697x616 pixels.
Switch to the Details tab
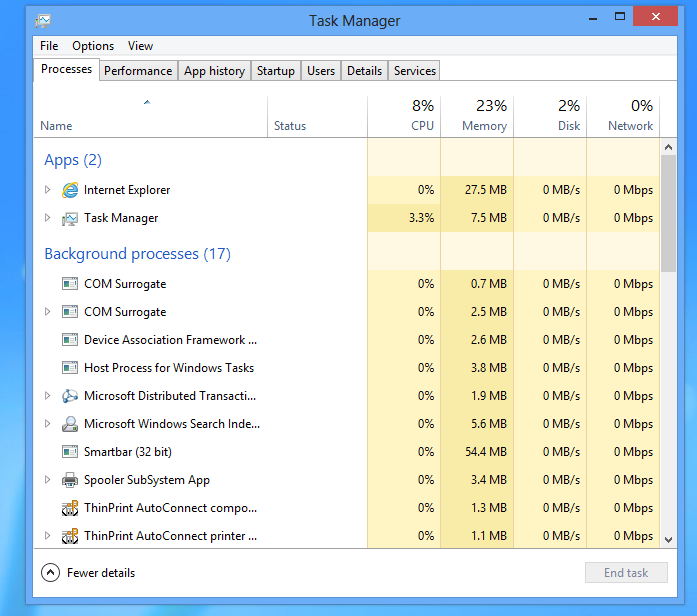pyautogui.click(x=365, y=71)
